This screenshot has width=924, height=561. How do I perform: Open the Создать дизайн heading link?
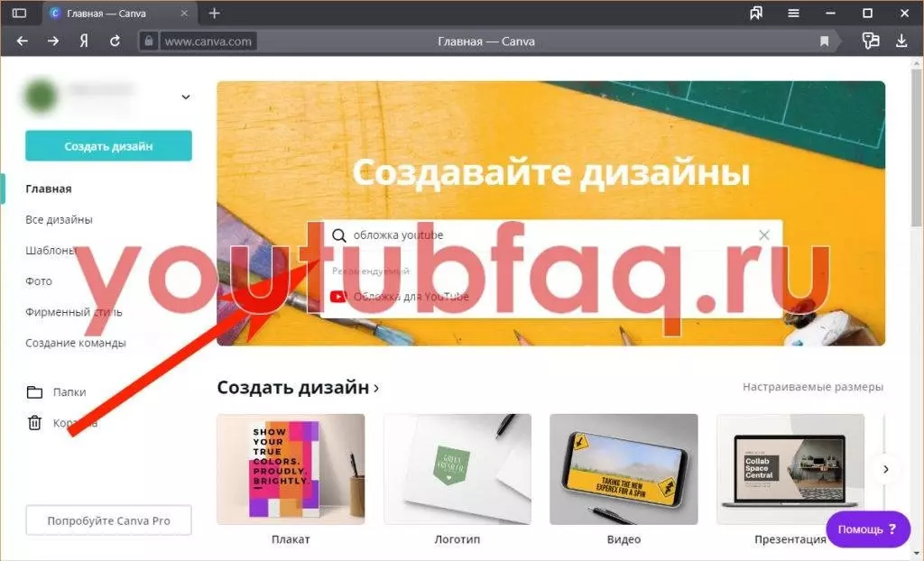pyautogui.click(x=298, y=387)
